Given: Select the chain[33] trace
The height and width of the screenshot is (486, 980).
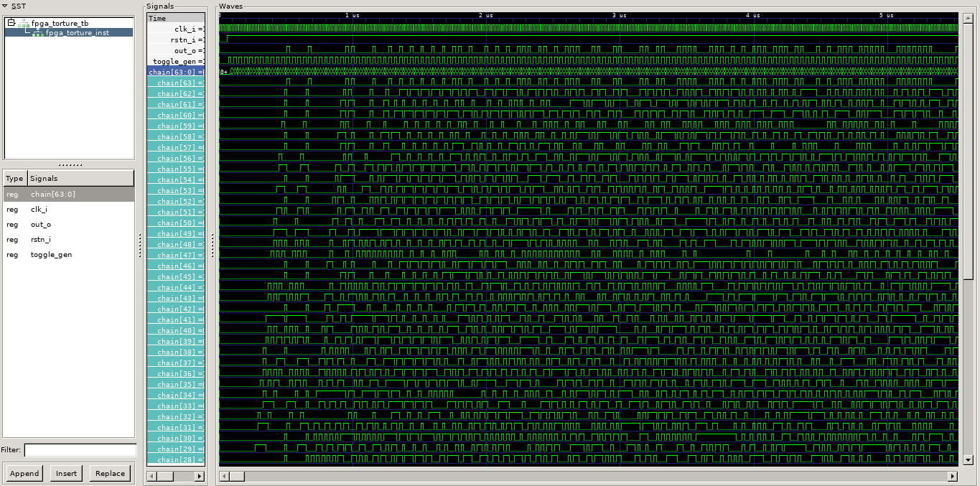Looking at the screenshot, I should click(176, 406).
